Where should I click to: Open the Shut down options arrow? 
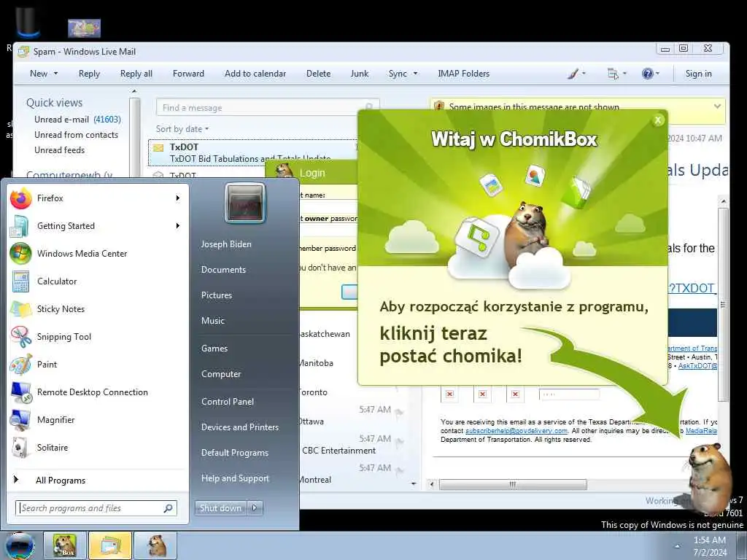[255, 508]
